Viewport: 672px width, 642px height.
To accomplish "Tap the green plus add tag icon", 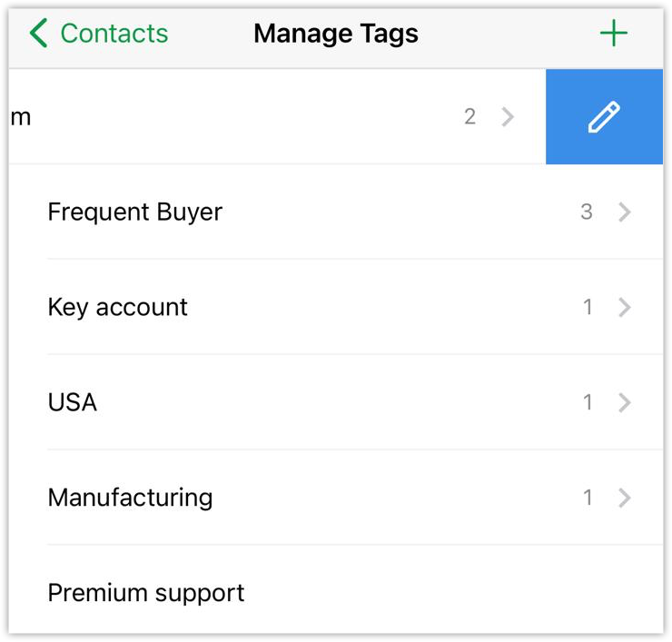I will [x=614, y=34].
